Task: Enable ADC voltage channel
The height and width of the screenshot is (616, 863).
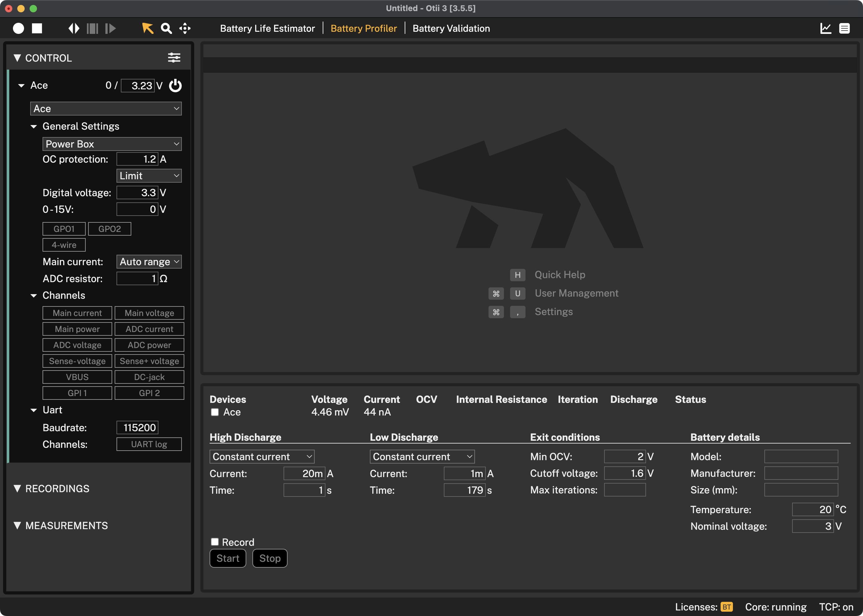Action: pos(77,345)
